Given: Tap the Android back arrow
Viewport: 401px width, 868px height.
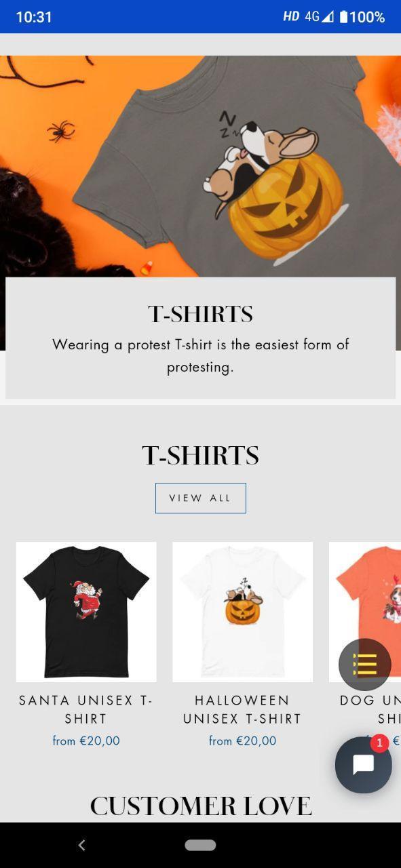Looking at the screenshot, I should (81, 845).
